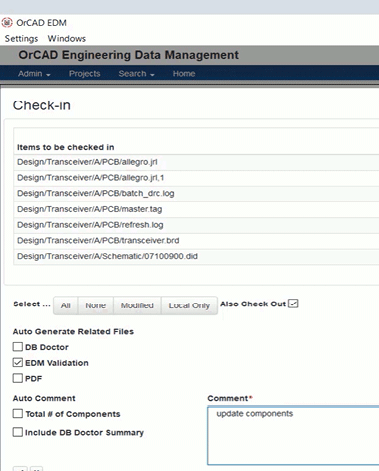Viewport: 379px width, 471px height.
Task: Open the Settings menu
Action: [x=21, y=39]
